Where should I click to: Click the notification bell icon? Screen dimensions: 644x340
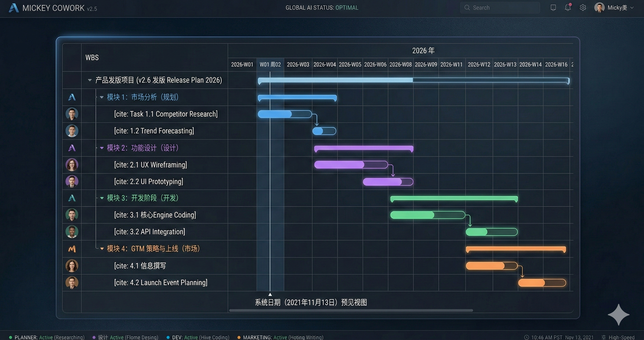[x=568, y=7]
